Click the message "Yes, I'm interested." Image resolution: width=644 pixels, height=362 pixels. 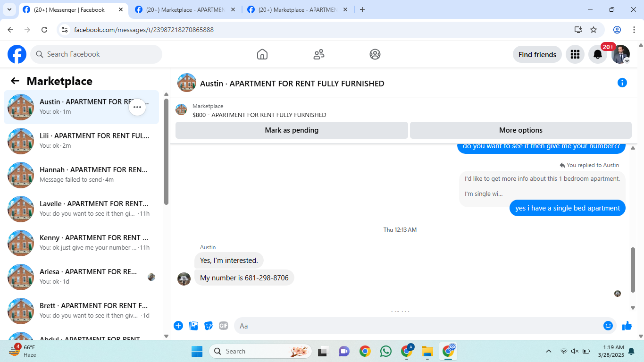coord(229,260)
